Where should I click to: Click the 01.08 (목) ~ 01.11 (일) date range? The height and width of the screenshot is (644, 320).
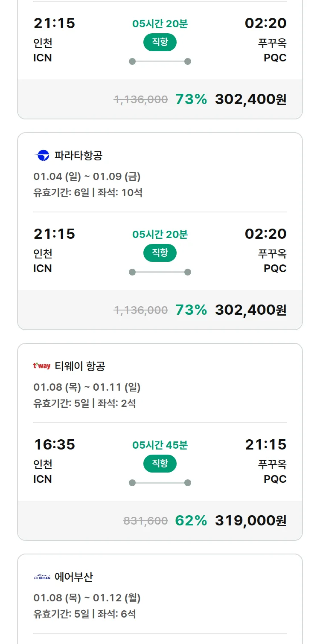87,387
